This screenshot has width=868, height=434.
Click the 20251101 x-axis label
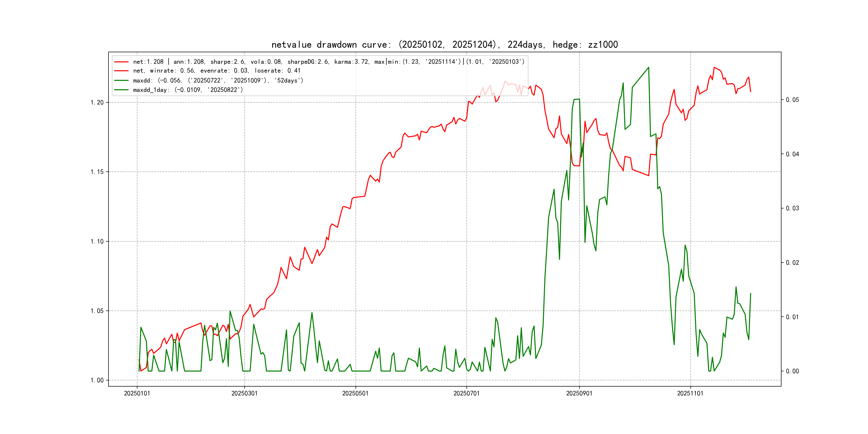coord(690,393)
